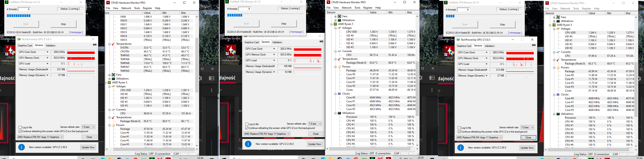644x159 pixels.
Task: Click Utilizations icon in HWMonitor listing SYSTIN
Action: click(113, 79)
